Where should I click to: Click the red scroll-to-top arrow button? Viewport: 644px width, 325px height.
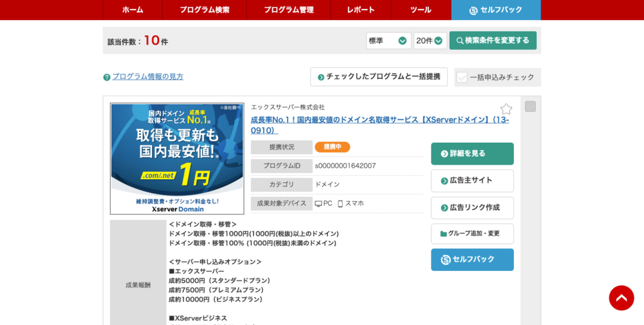(621, 298)
